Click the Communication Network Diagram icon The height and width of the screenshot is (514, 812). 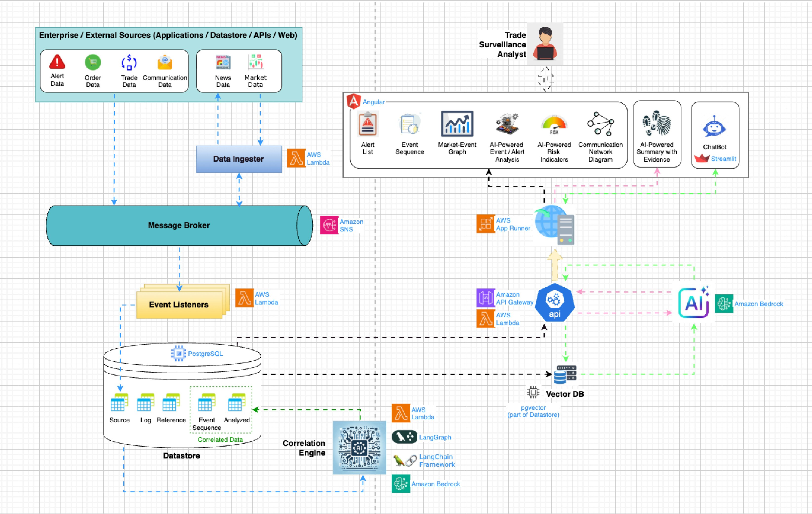click(600, 124)
